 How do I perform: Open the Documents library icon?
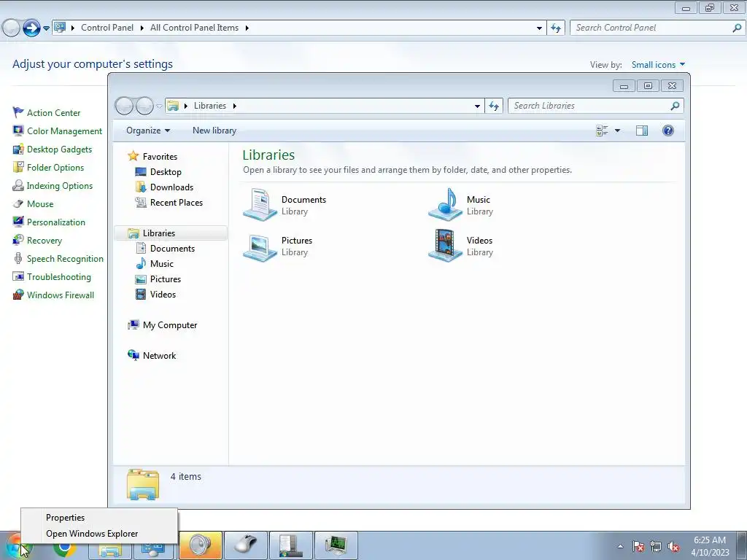pos(260,205)
